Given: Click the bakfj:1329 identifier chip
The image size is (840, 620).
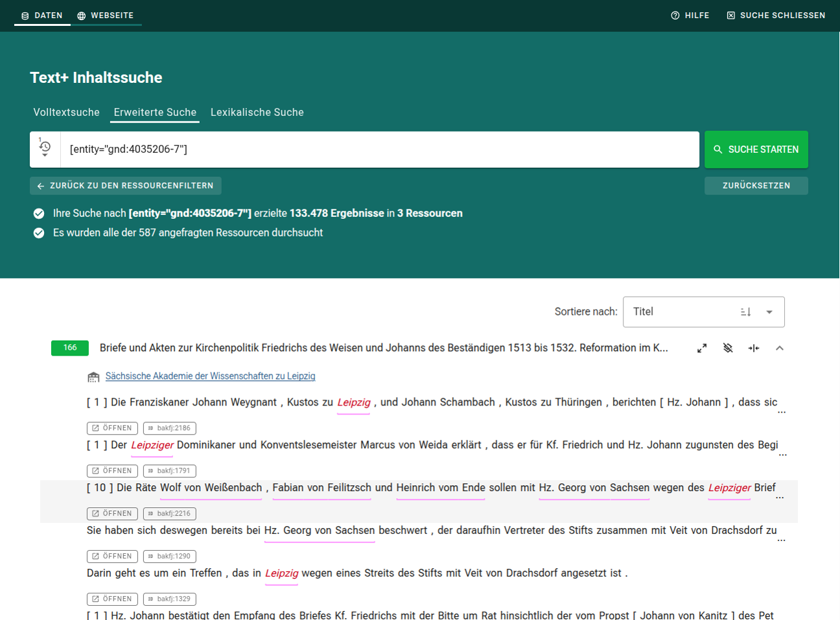Looking at the screenshot, I should (169, 599).
